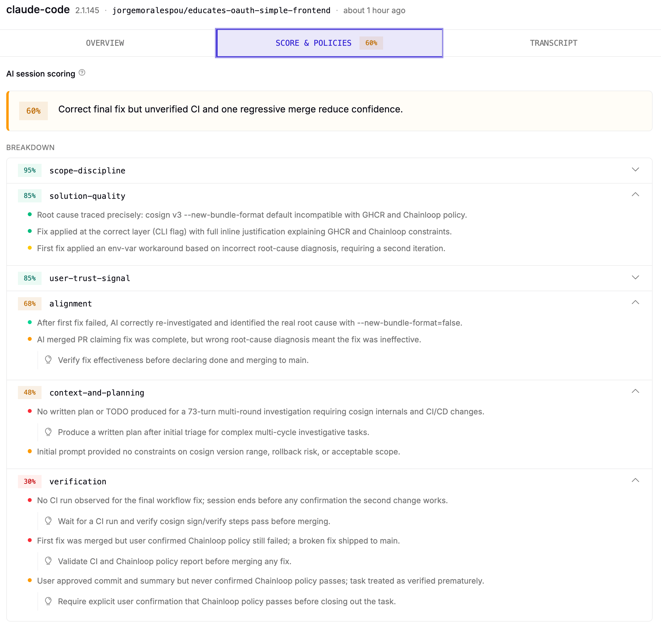Click tip Validate CI and Chainloop policy report

click(x=175, y=561)
